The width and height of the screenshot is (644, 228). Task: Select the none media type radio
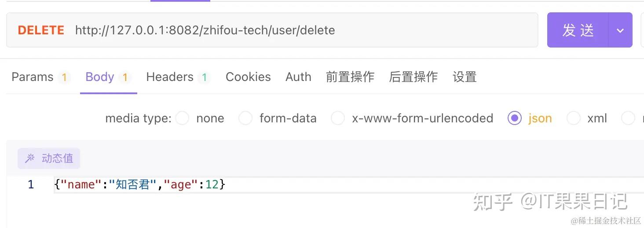[x=182, y=118]
